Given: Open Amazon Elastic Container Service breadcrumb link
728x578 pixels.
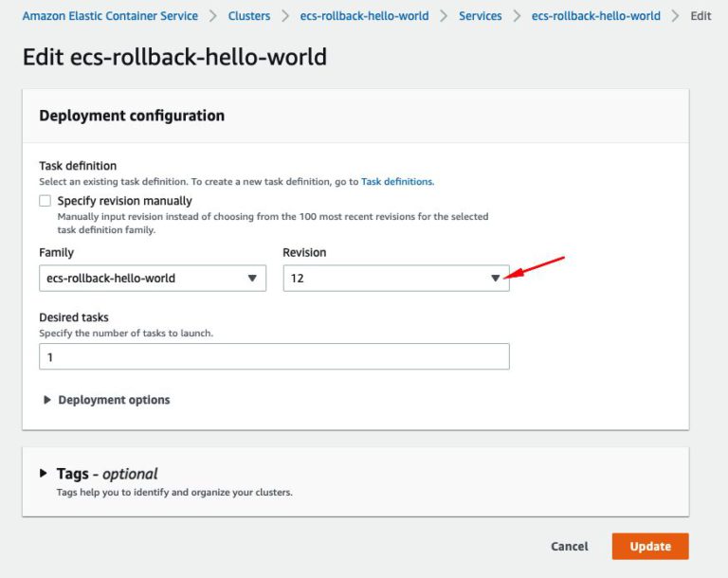Looking at the screenshot, I should coord(110,16).
